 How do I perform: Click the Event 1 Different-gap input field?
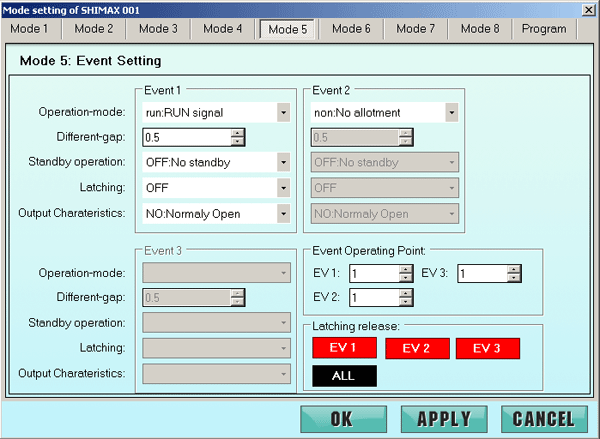tap(186, 138)
